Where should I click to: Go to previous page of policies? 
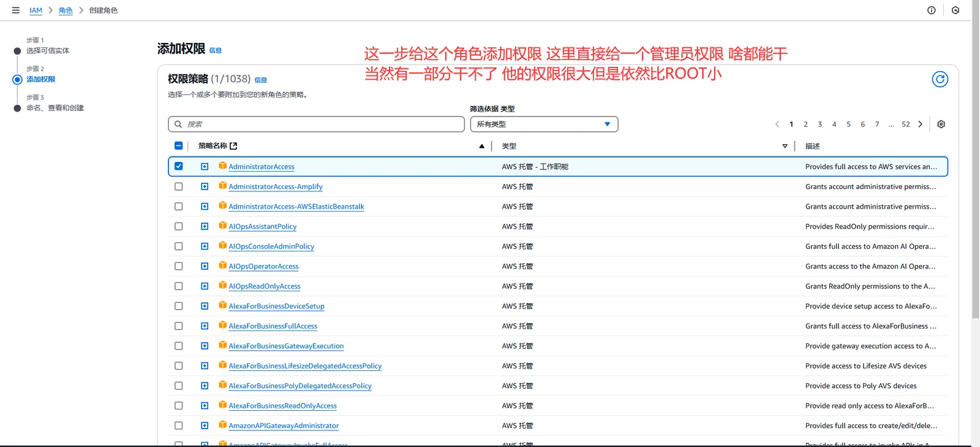(x=777, y=124)
